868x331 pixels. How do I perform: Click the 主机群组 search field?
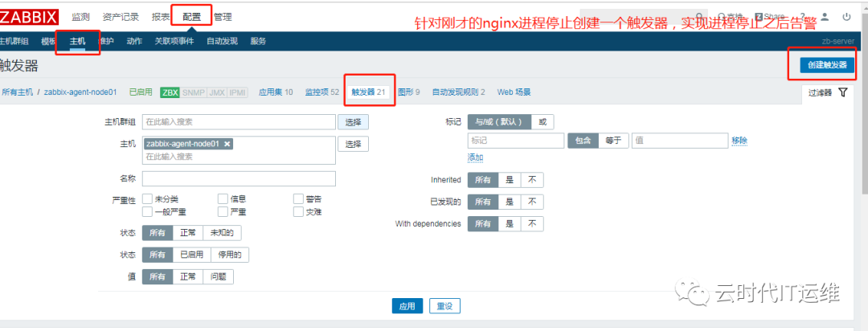pos(240,122)
